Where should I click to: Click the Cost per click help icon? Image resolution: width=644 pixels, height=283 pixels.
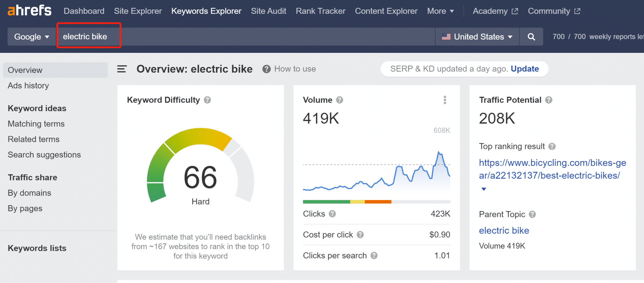tap(360, 235)
